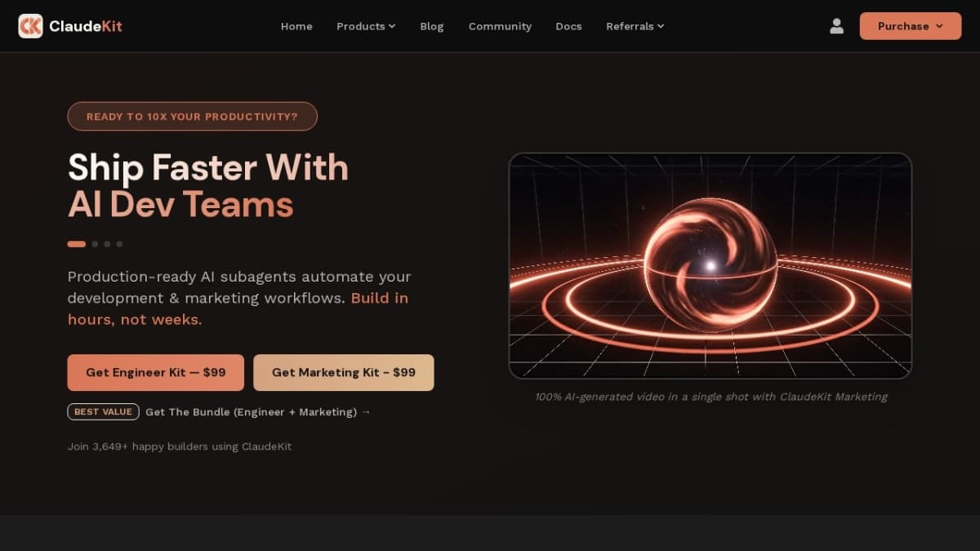The height and width of the screenshot is (551, 980).
Task: Open the Purchase dropdown button
Action: [911, 26]
